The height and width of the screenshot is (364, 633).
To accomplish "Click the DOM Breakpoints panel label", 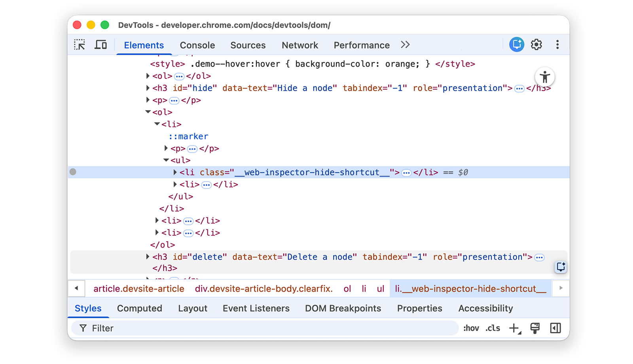I will pyautogui.click(x=343, y=308).
